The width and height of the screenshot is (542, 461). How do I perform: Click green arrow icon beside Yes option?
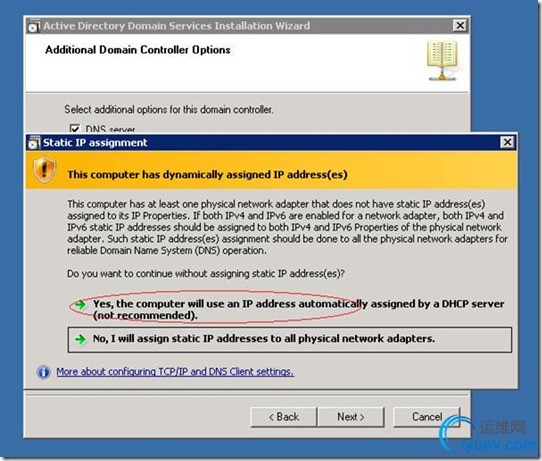(80, 305)
